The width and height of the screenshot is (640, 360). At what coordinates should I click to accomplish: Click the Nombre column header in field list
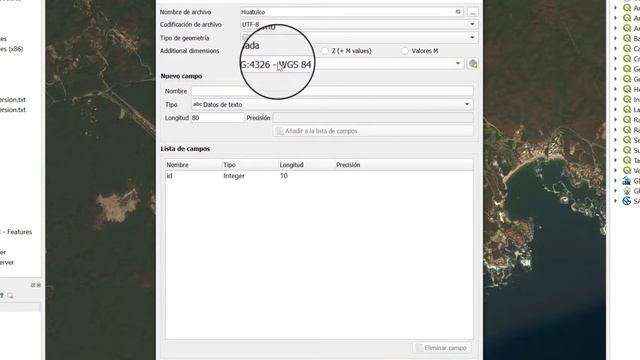(178, 165)
